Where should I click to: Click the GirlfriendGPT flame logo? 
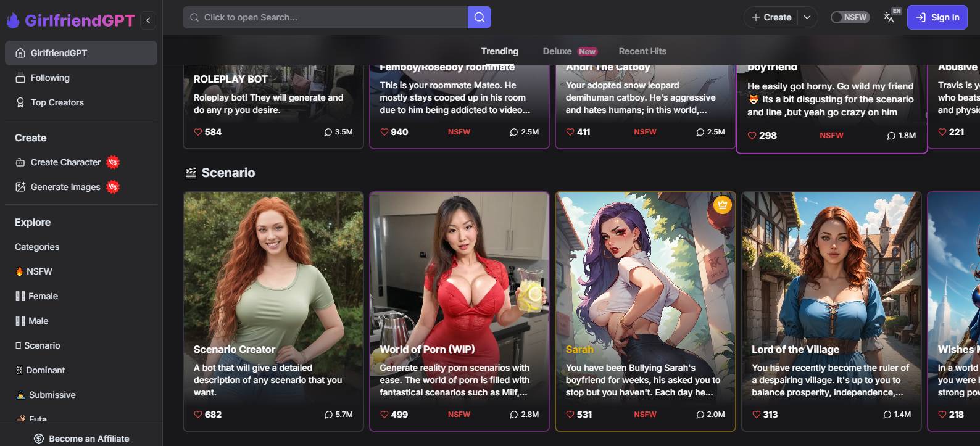coord(13,20)
